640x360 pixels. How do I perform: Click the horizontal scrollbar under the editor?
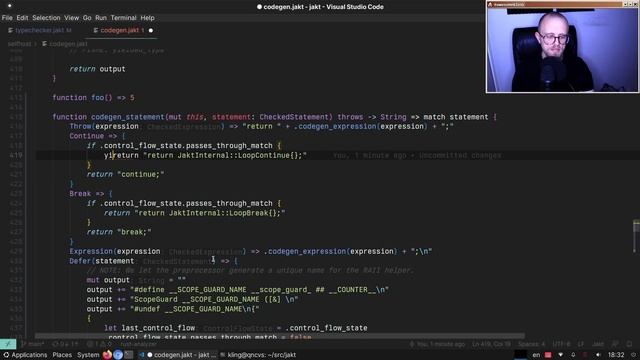280,336
